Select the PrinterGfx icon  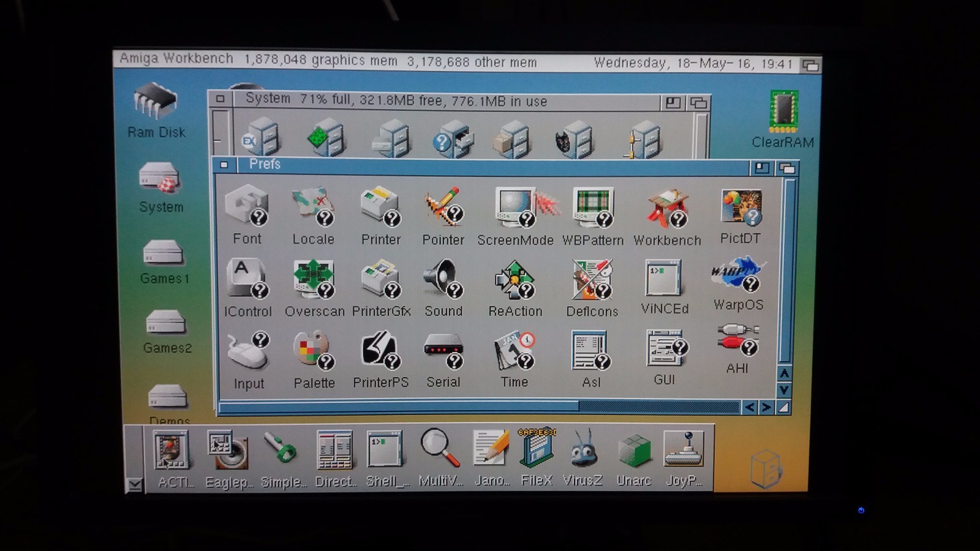coord(381,279)
